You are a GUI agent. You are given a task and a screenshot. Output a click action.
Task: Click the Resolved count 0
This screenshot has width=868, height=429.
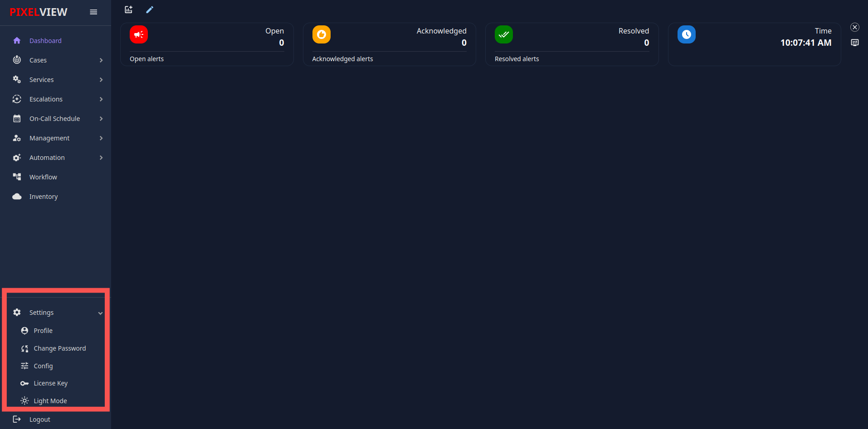(647, 43)
